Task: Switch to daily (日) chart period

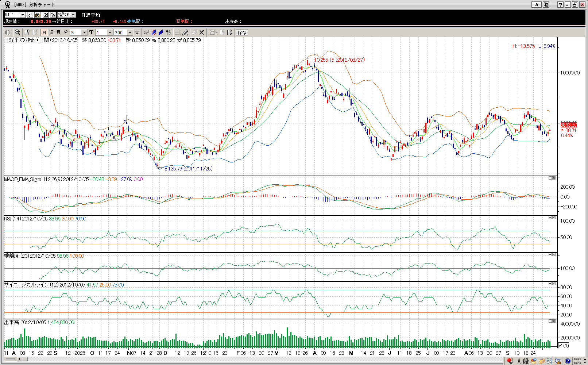Action: pyautogui.click(x=44, y=32)
